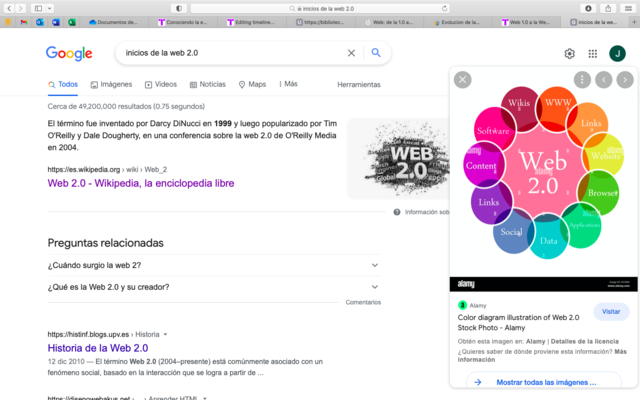Open 'Web 2.0 - Wikipedia, la enciclopedia libre' link
640x400 pixels.
(x=141, y=183)
